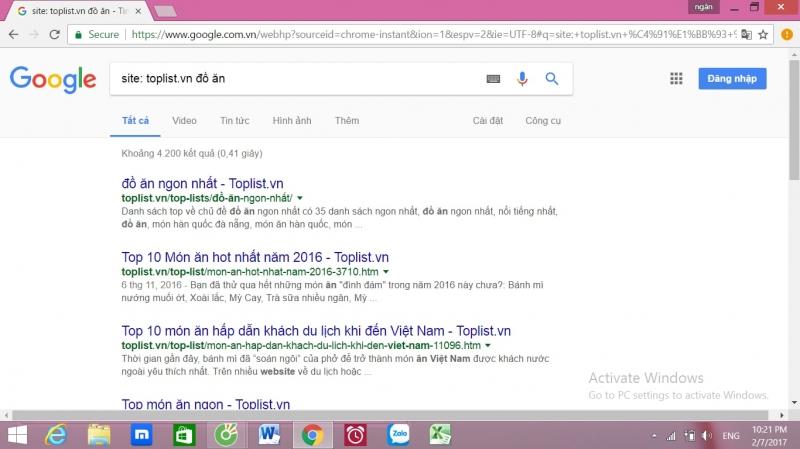800x449 pixels.
Task: Click the voice search microphone icon
Action: tap(522, 78)
